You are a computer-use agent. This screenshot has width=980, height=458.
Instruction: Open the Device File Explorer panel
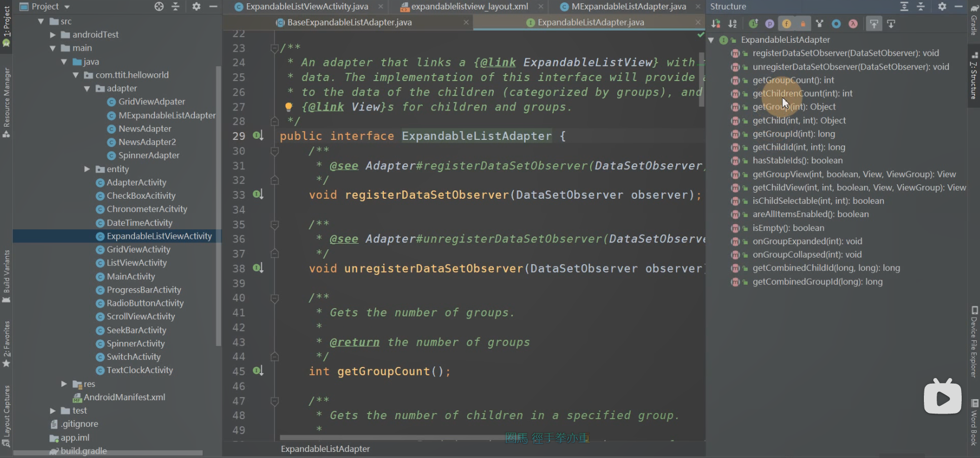click(x=974, y=343)
